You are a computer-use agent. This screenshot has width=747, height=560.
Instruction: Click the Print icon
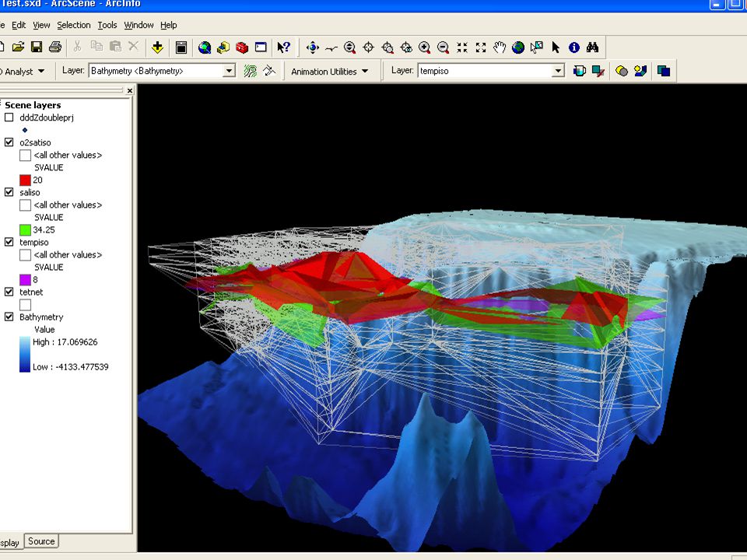pos(55,47)
